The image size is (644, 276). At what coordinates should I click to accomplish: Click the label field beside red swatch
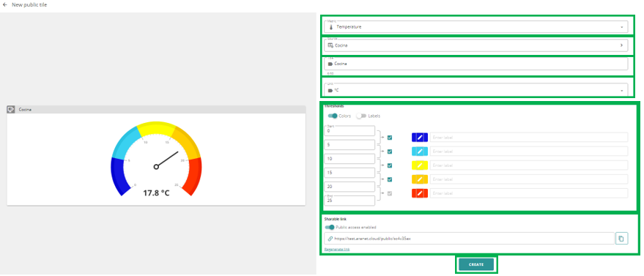click(x=529, y=193)
